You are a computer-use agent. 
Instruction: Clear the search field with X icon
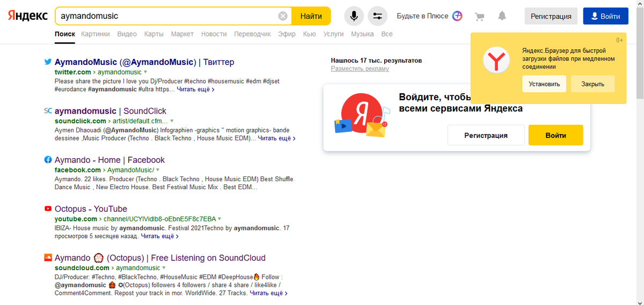click(283, 16)
